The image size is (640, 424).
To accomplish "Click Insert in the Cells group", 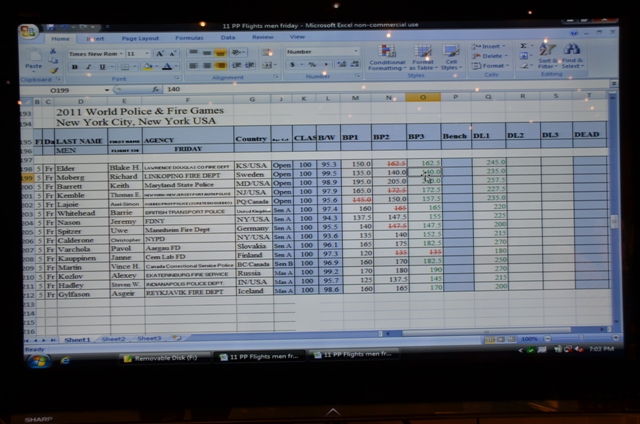I will [488, 47].
